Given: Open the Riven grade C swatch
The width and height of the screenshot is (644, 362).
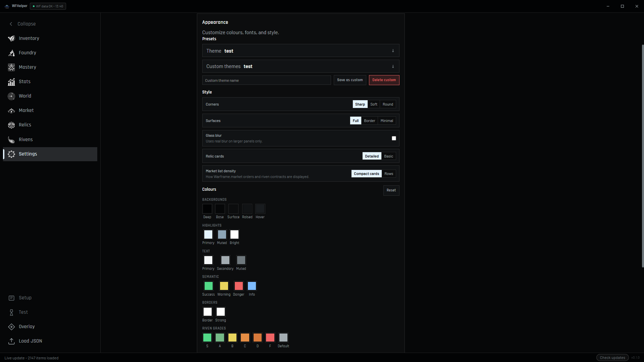Looking at the screenshot, I should tap(245, 338).
